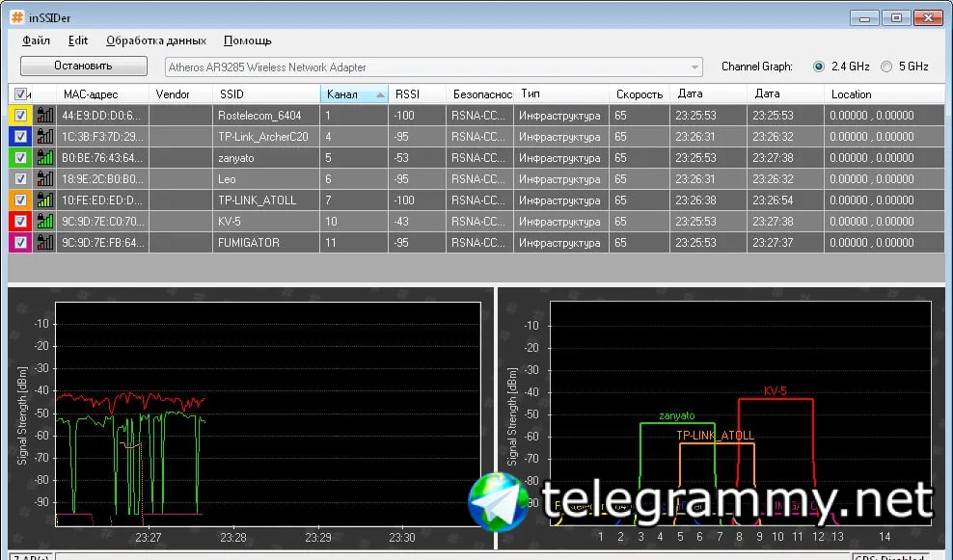This screenshot has width=953, height=560.
Task: Sort by the SSID column header
Action: point(265,94)
